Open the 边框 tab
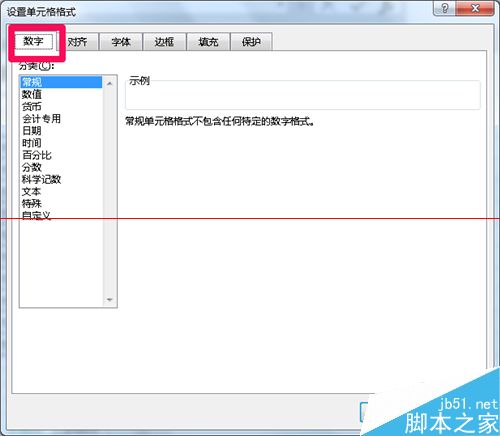The height and width of the screenshot is (436, 500). 164,42
